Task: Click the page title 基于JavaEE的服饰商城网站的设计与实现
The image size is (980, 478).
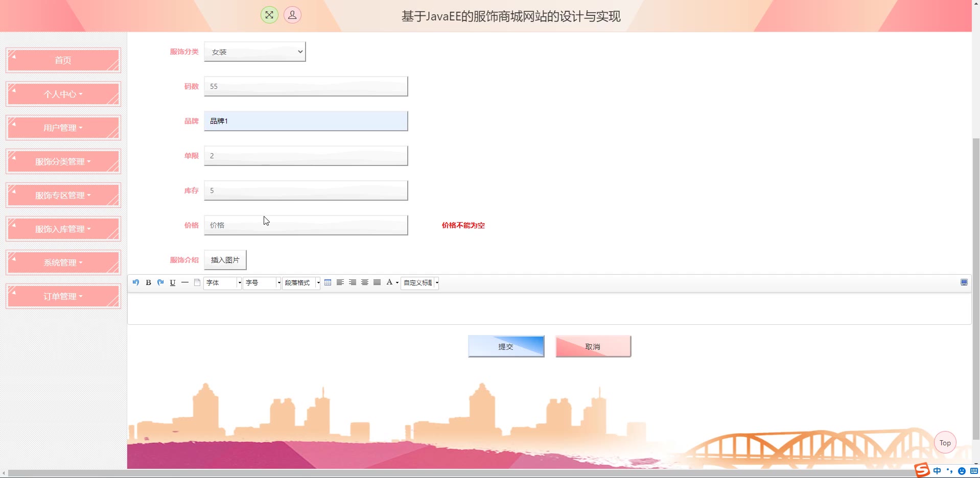Action: (x=511, y=16)
